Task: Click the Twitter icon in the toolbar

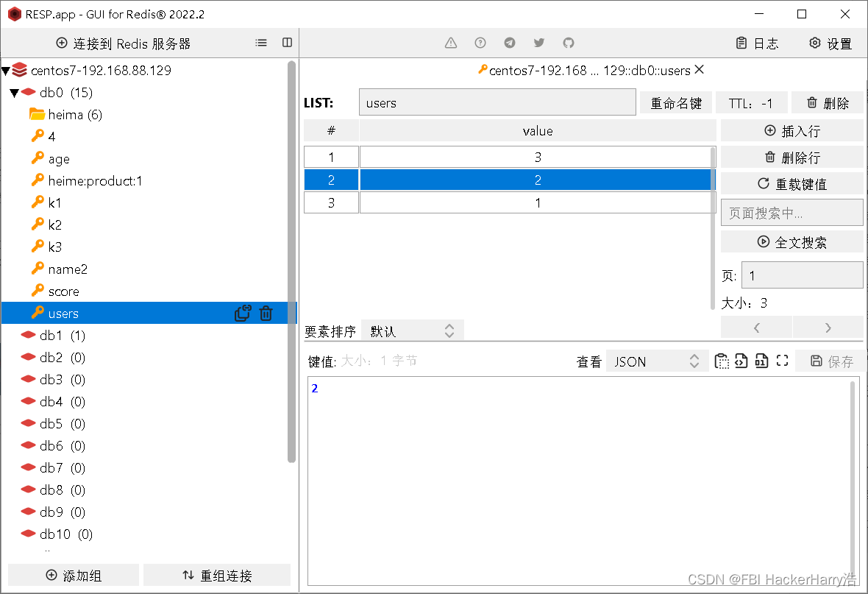Action: [x=538, y=43]
